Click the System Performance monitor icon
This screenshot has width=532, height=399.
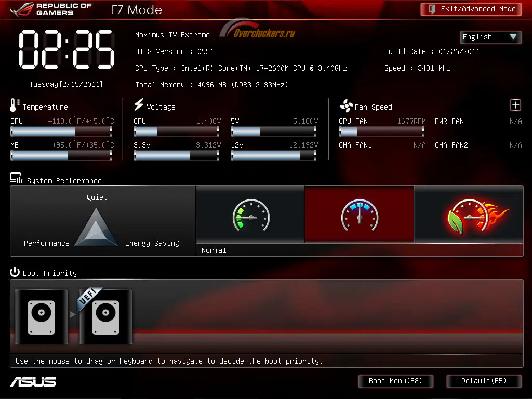16,178
